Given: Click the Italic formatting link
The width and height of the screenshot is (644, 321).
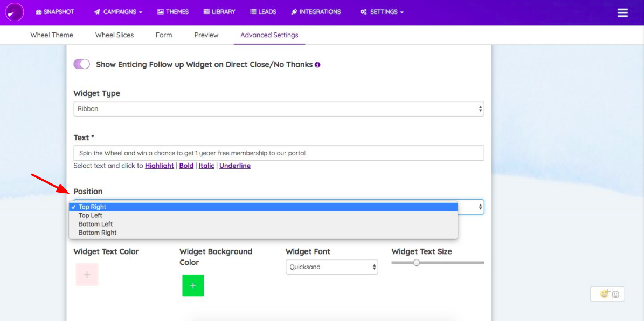Looking at the screenshot, I should tap(206, 166).
